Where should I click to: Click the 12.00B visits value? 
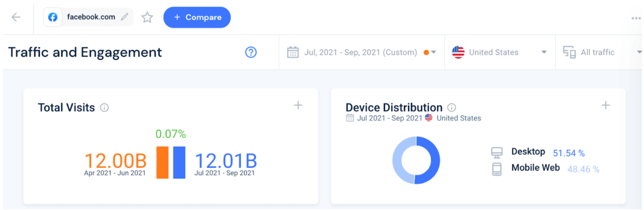pos(115,161)
